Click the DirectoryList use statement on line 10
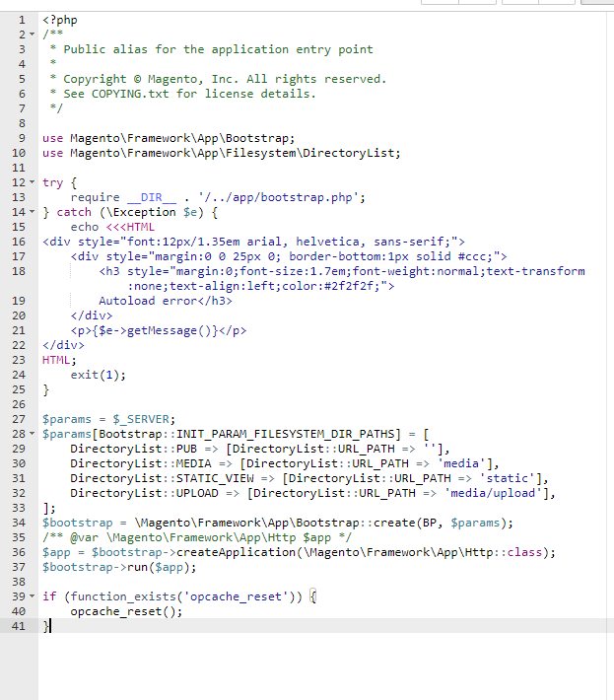The image size is (614, 700). click(x=222, y=153)
